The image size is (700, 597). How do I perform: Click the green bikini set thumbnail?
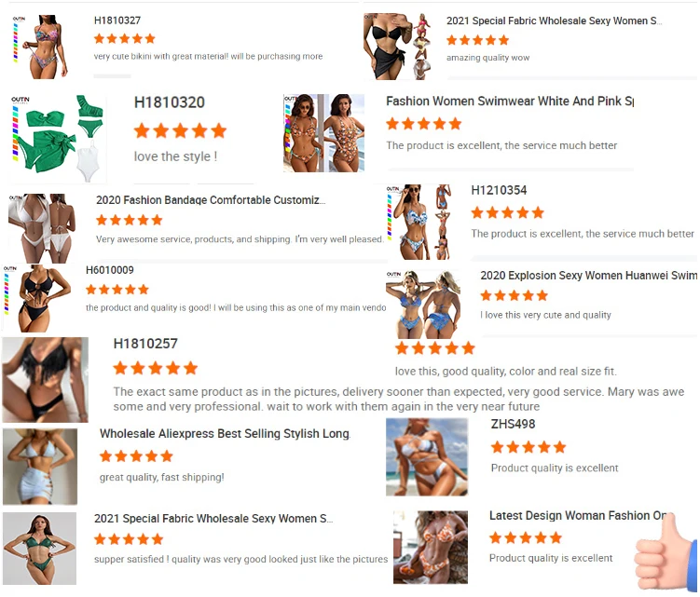tap(58, 139)
